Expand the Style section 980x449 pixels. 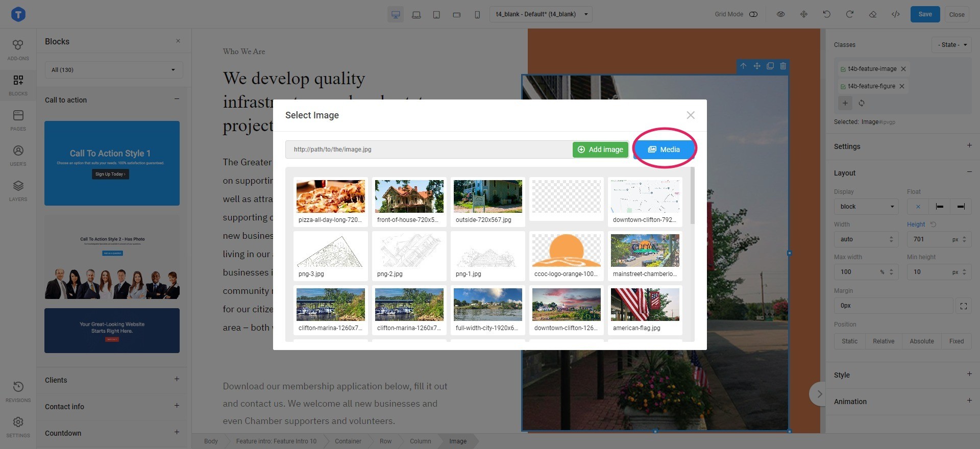pyautogui.click(x=969, y=374)
